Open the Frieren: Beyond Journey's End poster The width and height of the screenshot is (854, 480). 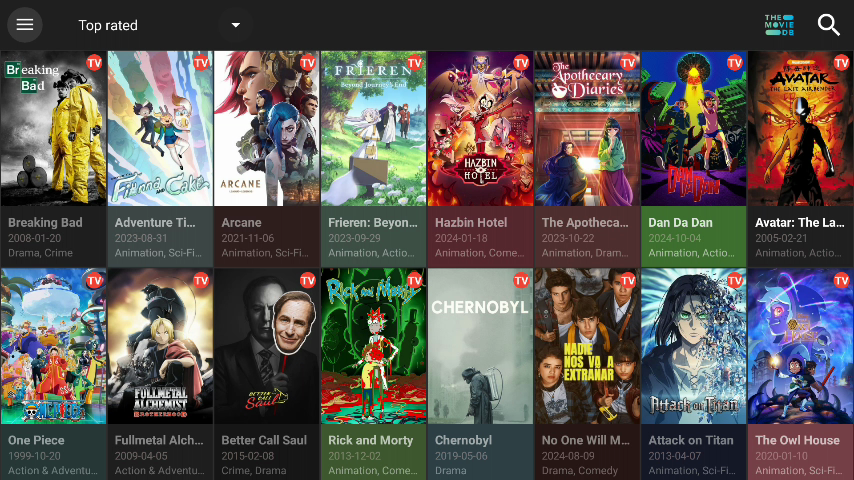(373, 130)
